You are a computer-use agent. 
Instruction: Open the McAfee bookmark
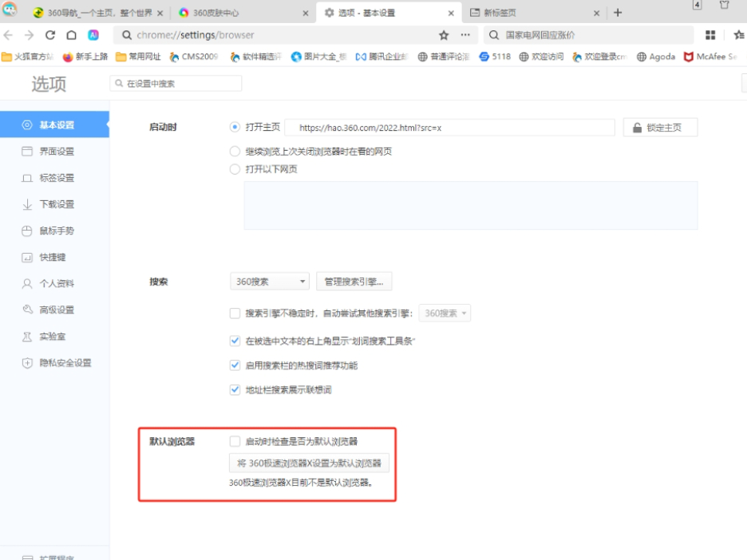pos(709,57)
